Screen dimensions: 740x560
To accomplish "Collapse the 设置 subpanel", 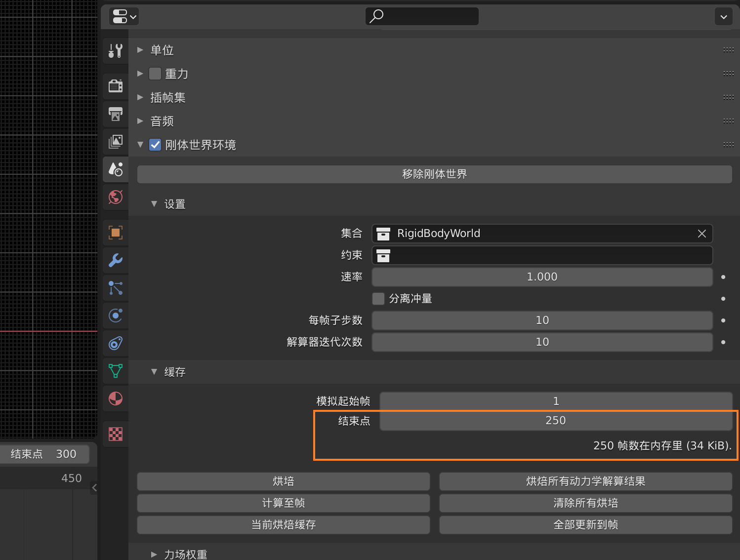I will (x=154, y=204).
